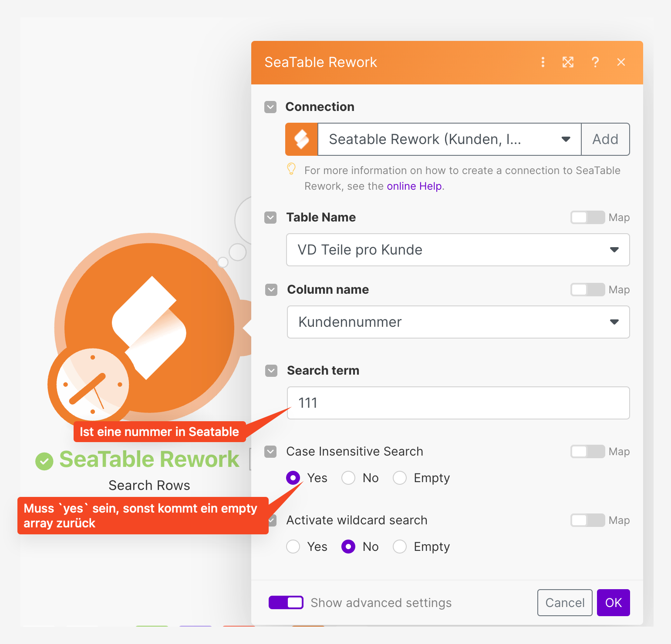
Task: Collapse the Search term section chevron
Action: (271, 371)
